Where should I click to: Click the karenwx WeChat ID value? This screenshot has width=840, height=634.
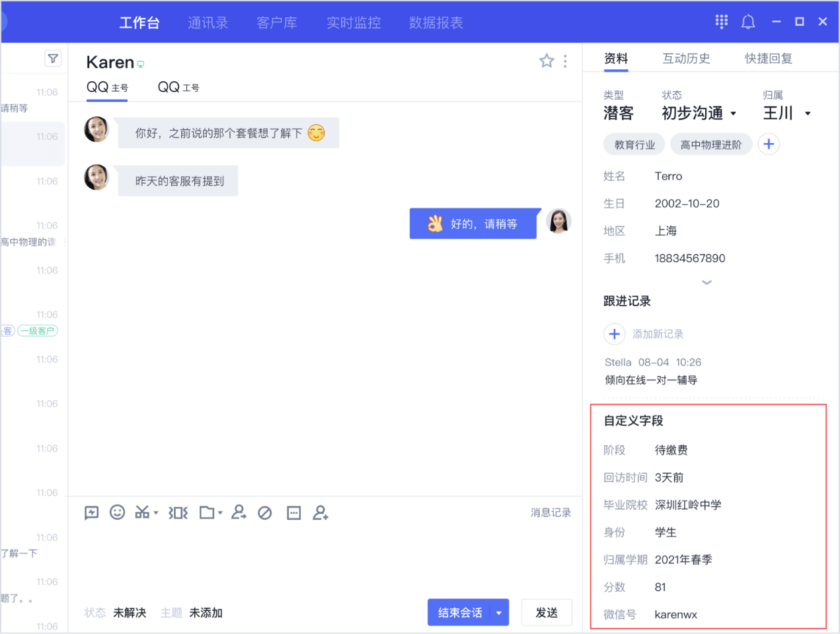(x=675, y=615)
